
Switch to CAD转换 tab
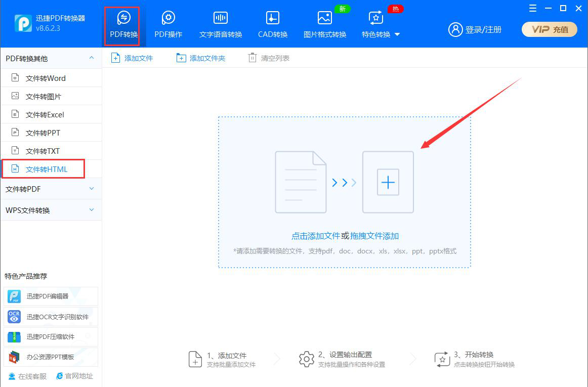273,25
